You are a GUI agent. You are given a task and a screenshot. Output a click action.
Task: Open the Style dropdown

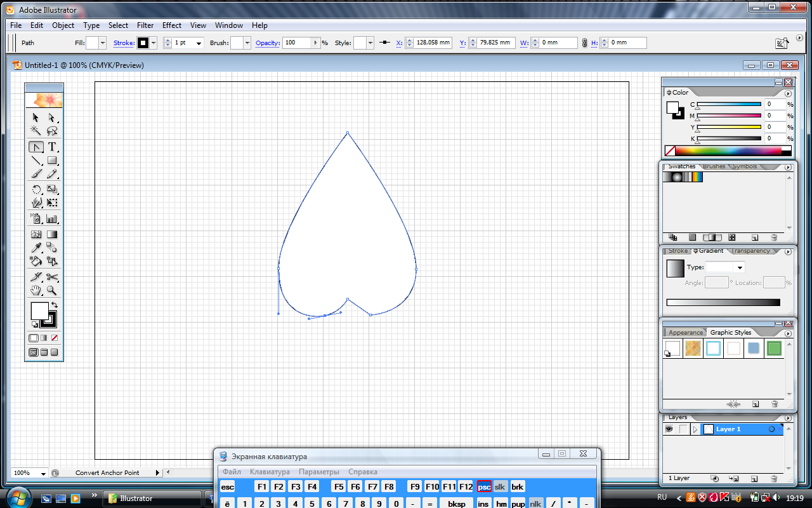370,43
